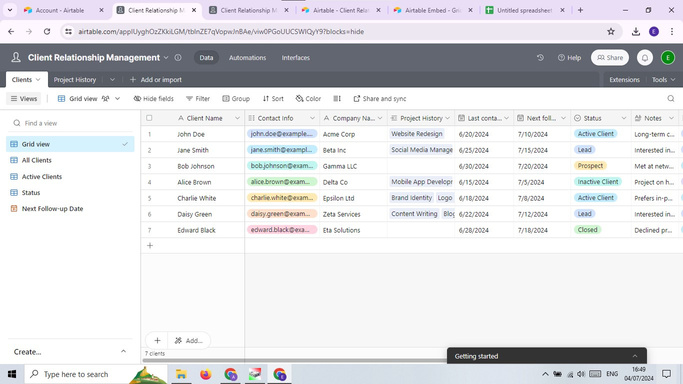The image size is (683, 384).
Task: Open the Automations tab
Action: (247, 57)
